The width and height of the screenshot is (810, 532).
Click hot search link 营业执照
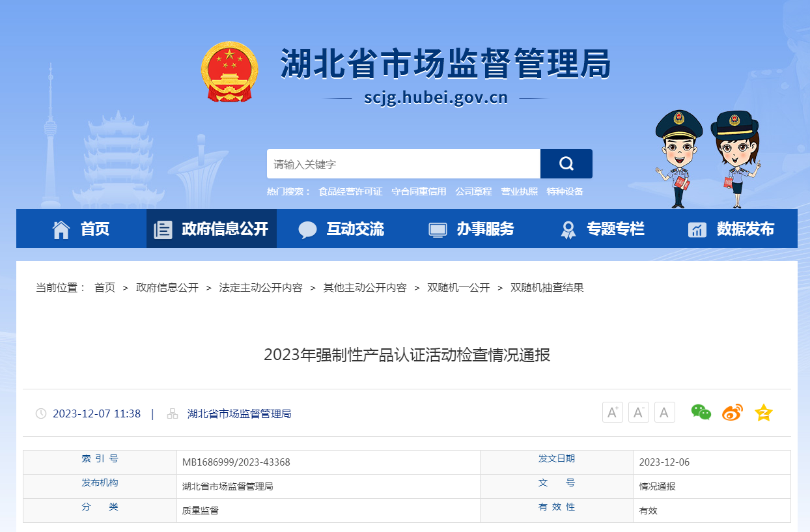pyautogui.click(x=519, y=191)
